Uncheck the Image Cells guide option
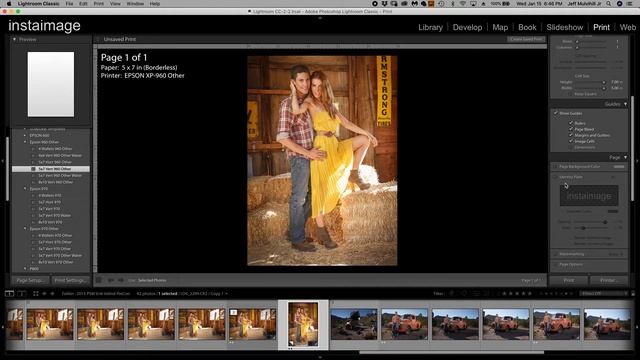Image resolution: width=640 pixels, height=360 pixels. (571, 141)
